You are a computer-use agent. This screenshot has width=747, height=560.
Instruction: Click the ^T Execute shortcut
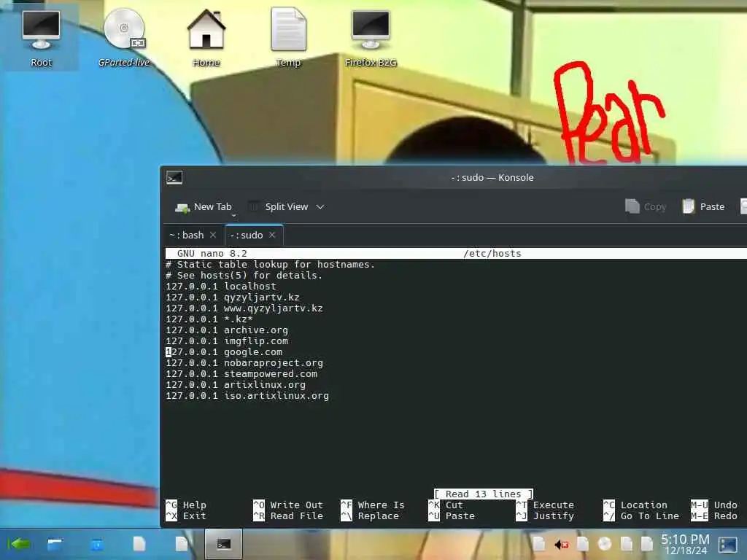pyautogui.click(x=545, y=505)
